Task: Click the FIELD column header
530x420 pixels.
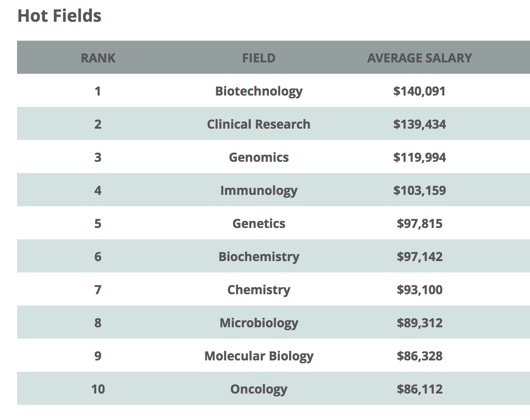Action: (258, 58)
